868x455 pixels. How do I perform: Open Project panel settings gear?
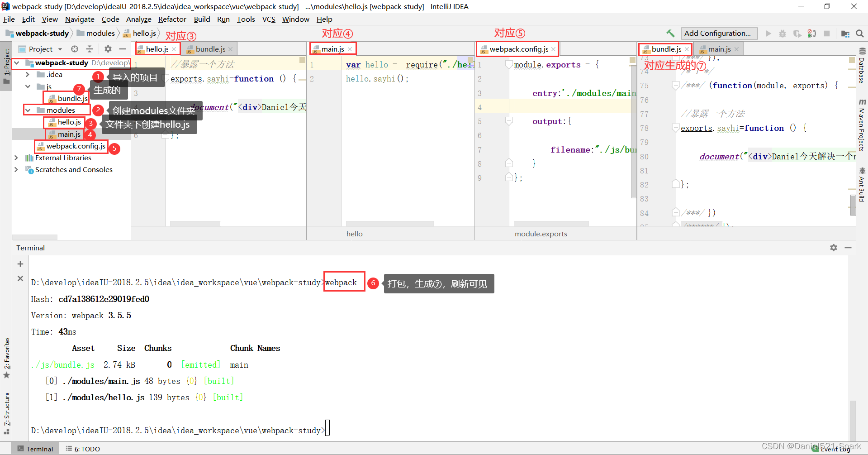click(x=108, y=49)
